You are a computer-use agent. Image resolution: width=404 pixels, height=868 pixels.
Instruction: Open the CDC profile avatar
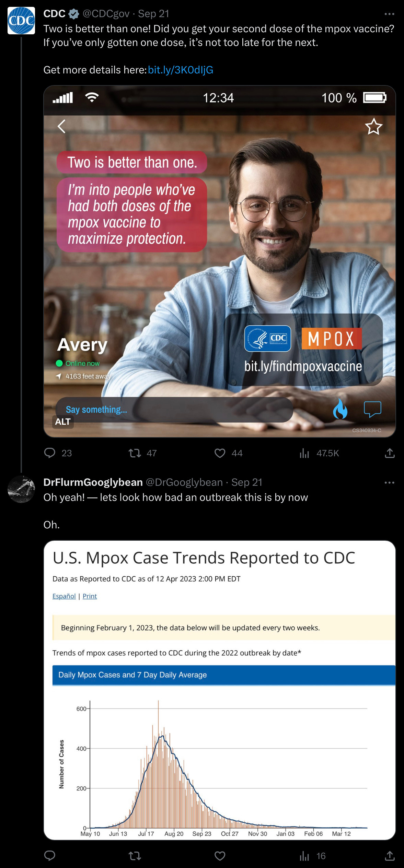(21, 21)
